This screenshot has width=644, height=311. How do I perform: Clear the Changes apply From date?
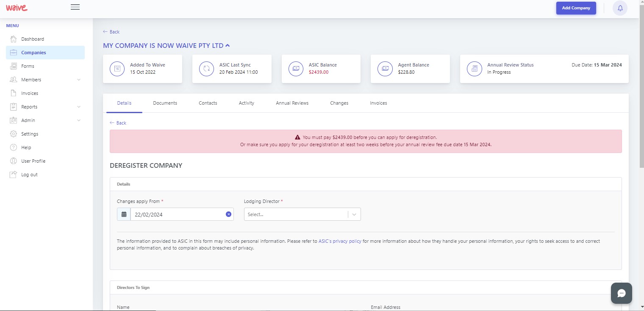point(228,214)
